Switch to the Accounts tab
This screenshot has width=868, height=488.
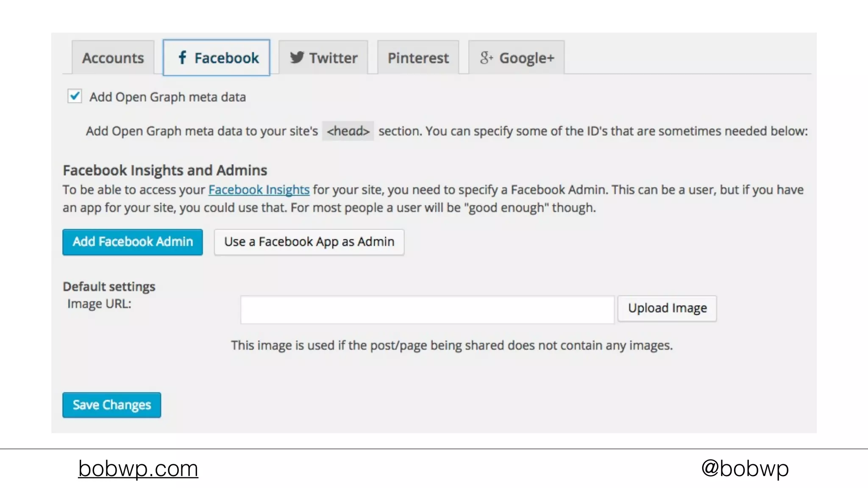point(113,58)
